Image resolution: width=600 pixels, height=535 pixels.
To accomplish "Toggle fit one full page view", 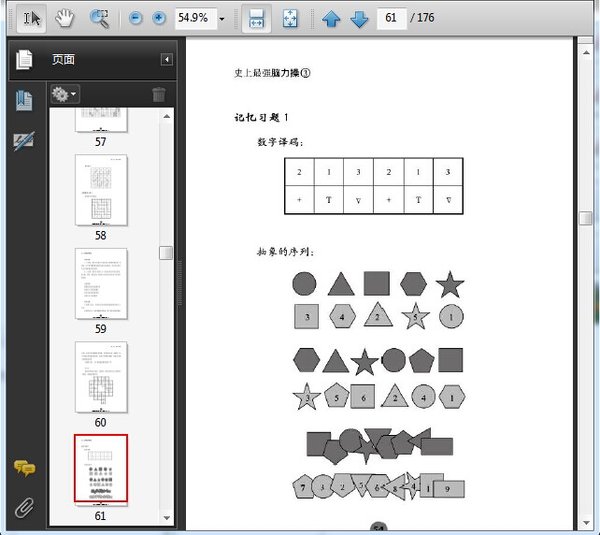I will 290,19.
